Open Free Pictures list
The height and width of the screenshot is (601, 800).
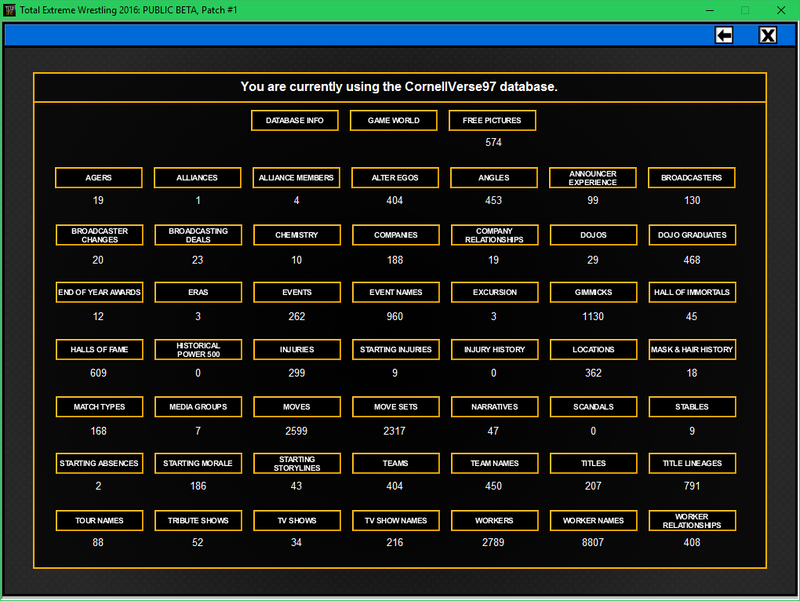click(x=492, y=120)
